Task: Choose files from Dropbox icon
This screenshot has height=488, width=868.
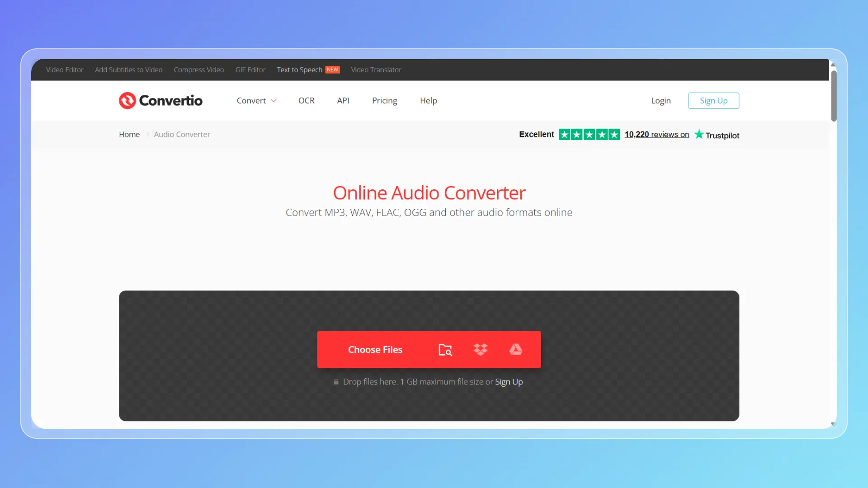Action: [x=481, y=349]
